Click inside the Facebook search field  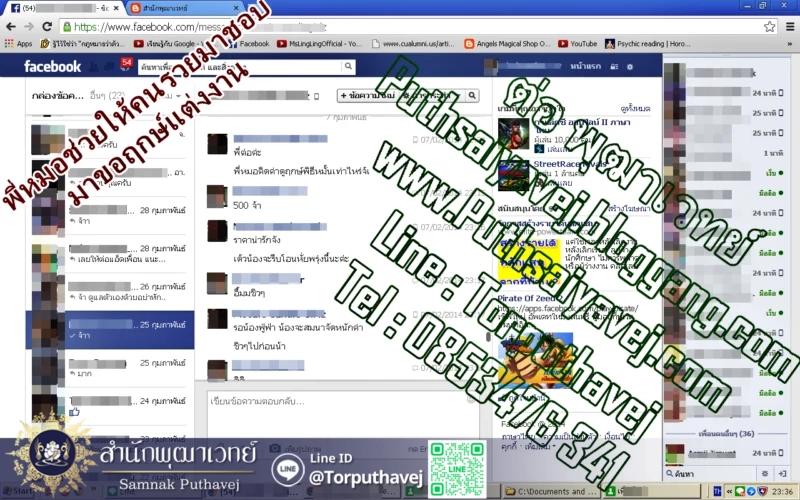(241, 66)
